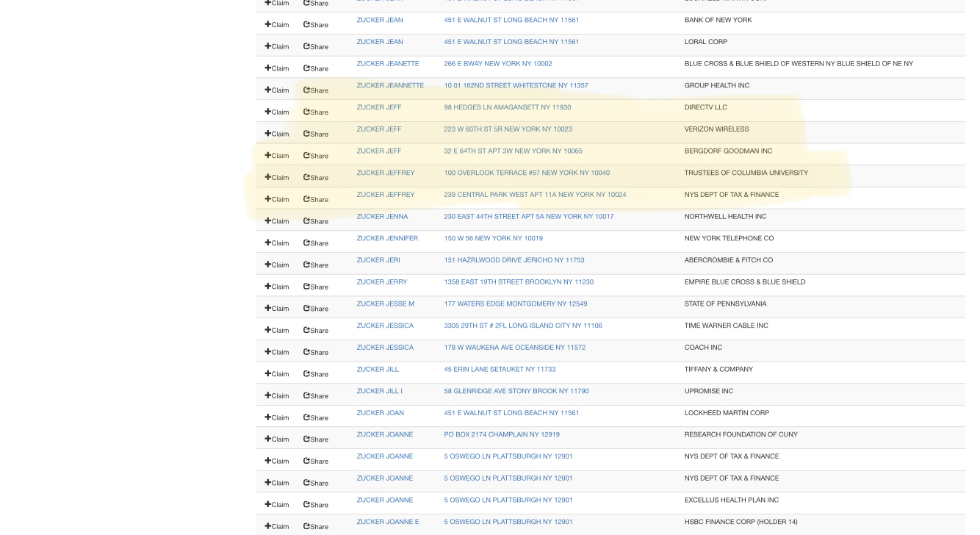Open address 150 W 56 NEW YORK
This screenshot has width=980, height=535.
point(493,238)
